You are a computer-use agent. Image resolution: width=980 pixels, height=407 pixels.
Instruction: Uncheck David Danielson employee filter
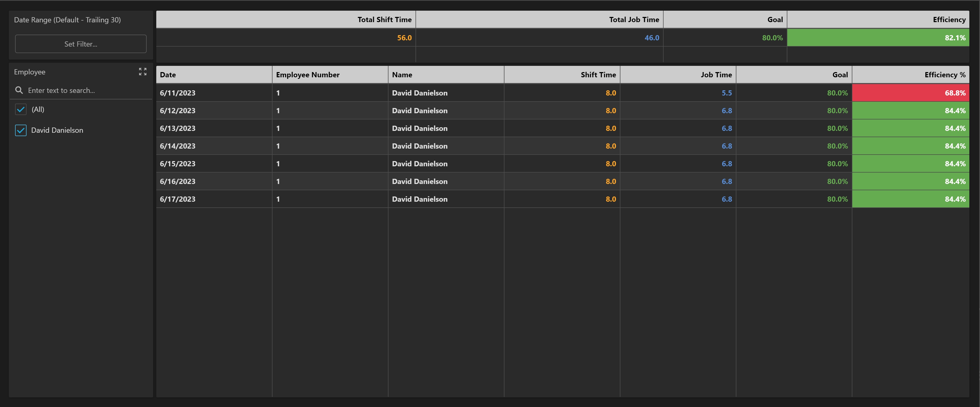pos(21,130)
